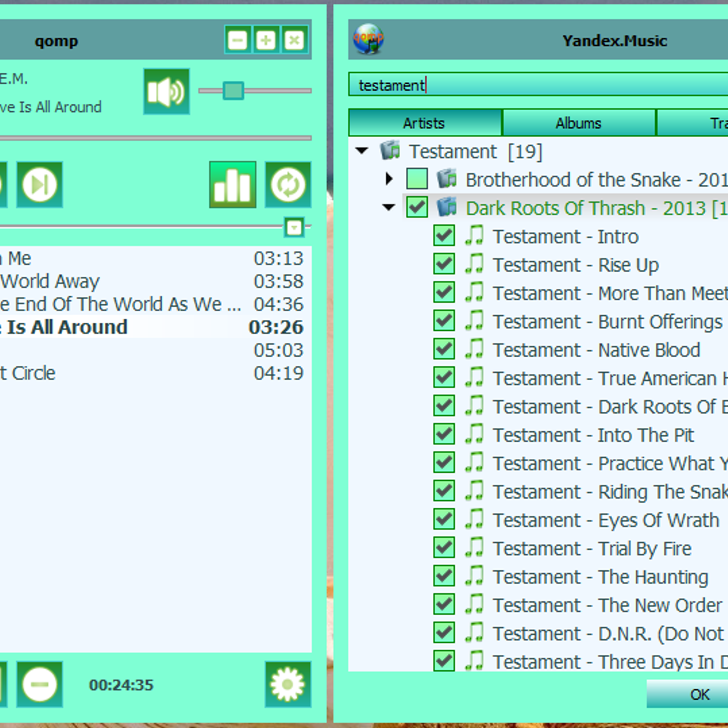Collapse Dark Roots Of Thrash album
The image size is (728, 728).
click(x=389, y=207)
